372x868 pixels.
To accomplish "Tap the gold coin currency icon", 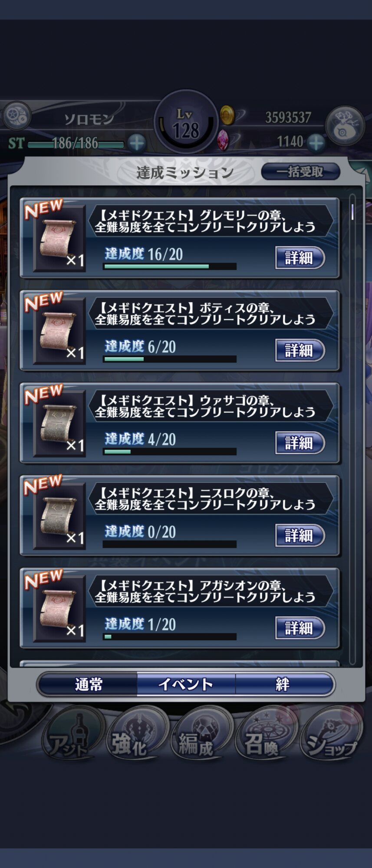I will 227,115.
